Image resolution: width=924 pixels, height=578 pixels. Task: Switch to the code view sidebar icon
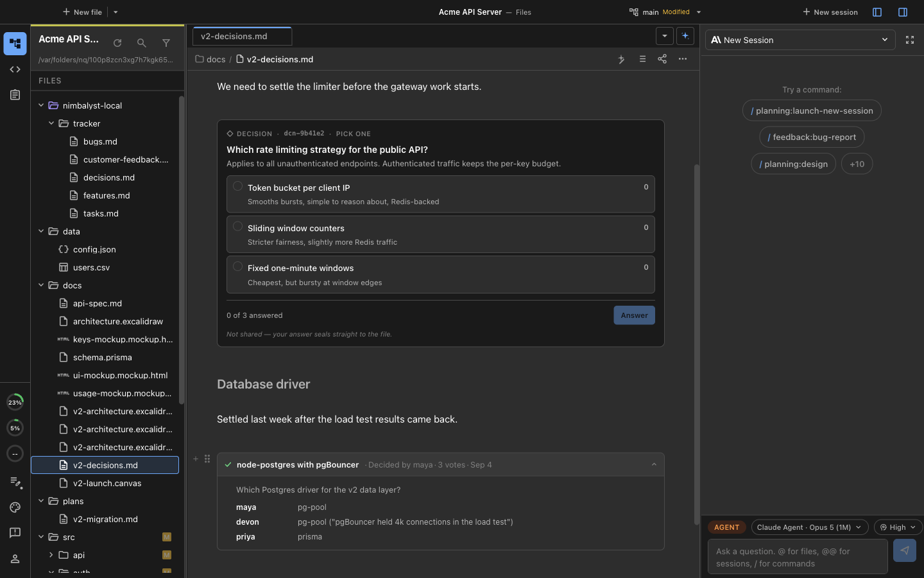click(15, 69)
